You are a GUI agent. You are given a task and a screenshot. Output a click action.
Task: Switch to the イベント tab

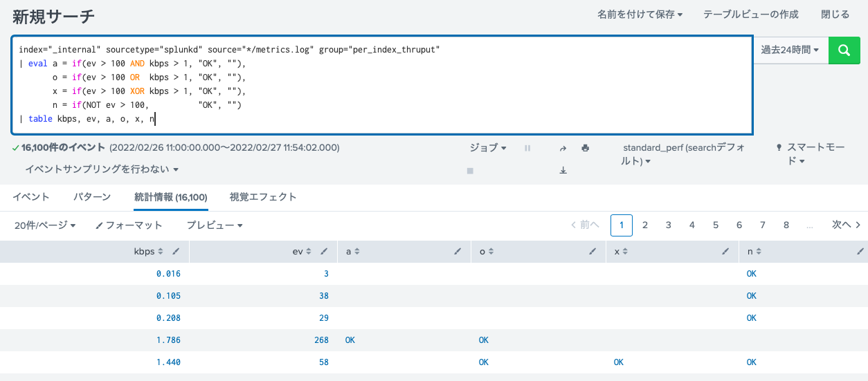point(31,197)
